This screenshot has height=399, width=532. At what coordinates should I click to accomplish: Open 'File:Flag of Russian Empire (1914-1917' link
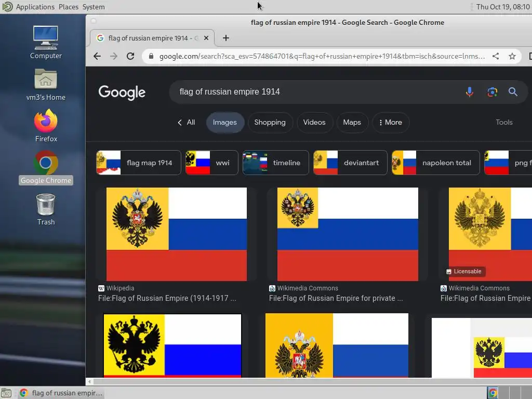[x=167, y=298]
